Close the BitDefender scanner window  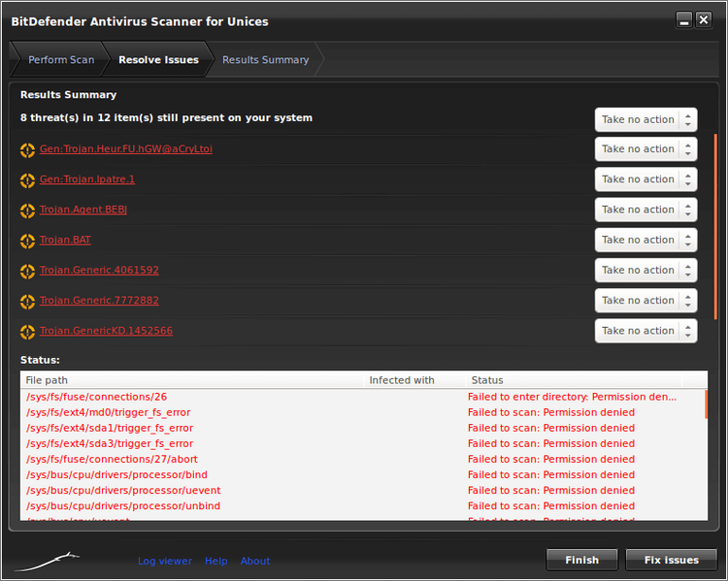point(704,20)
